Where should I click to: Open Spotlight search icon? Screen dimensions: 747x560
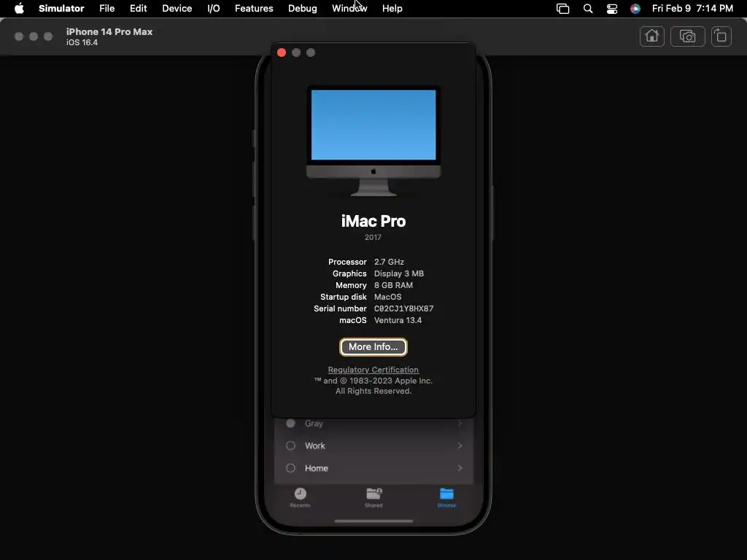588,9
